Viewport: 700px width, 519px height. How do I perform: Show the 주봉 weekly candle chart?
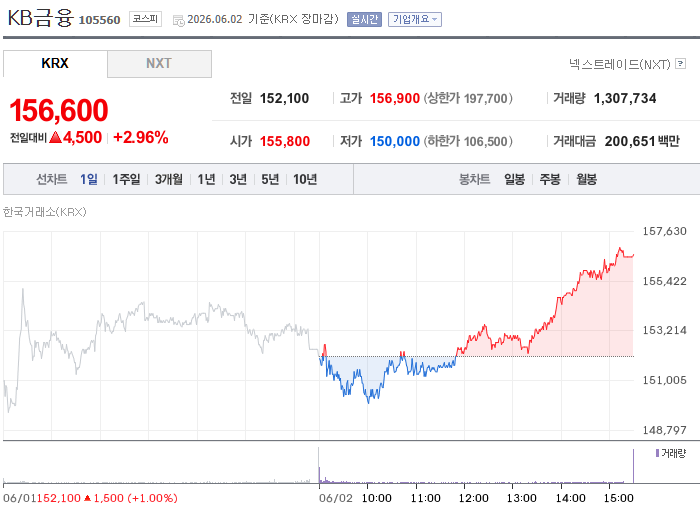tap(550, 179)
